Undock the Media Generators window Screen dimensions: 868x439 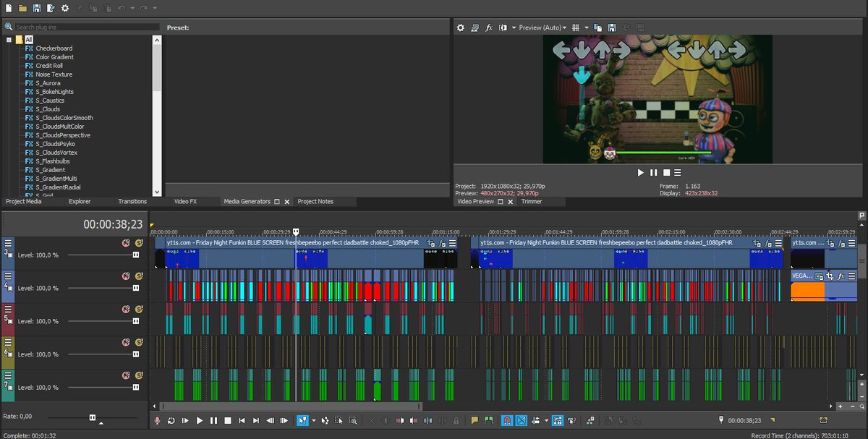click(276, 202)
